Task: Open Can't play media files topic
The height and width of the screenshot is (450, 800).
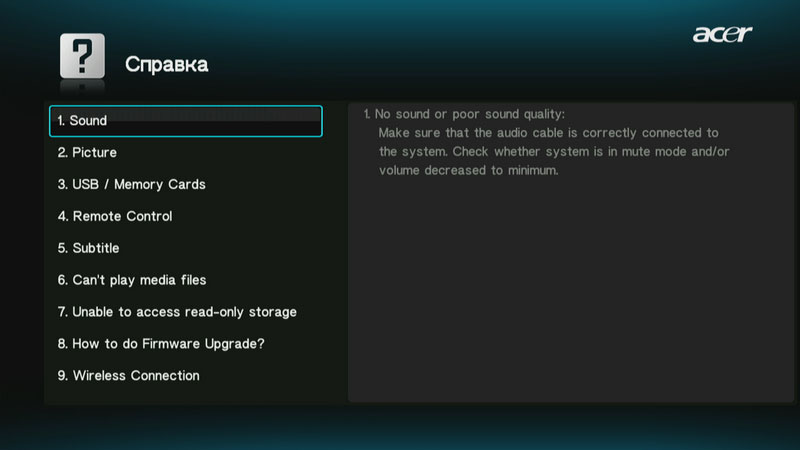Action: pyautogui.click(x=131, y=280)
